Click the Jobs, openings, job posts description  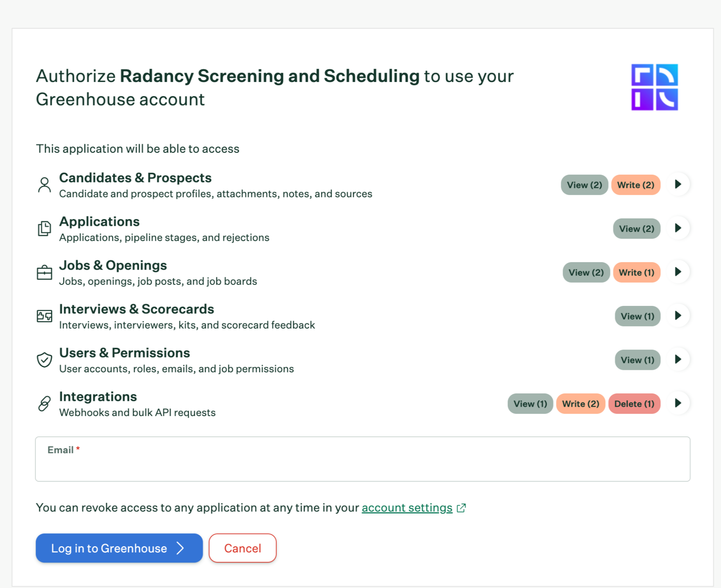(158, 281)
